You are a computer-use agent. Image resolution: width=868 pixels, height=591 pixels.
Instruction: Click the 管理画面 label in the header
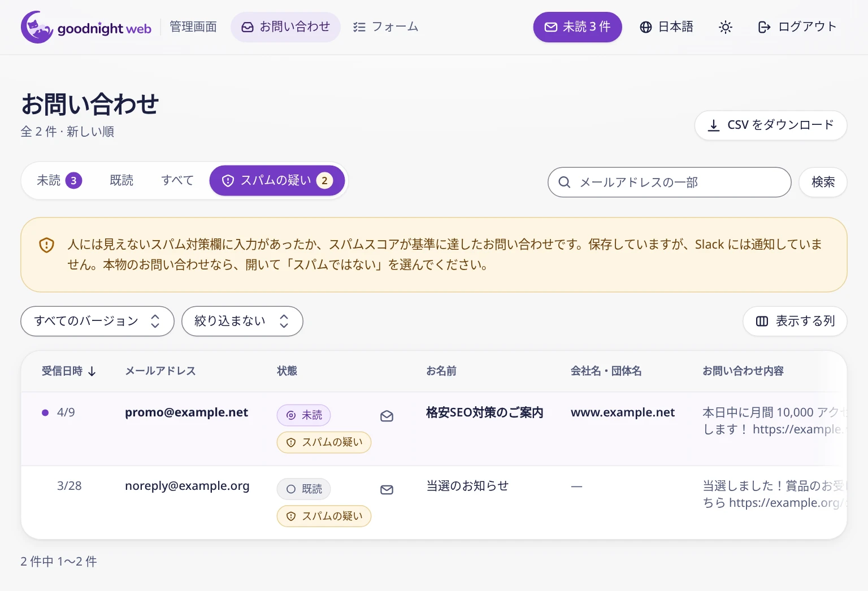coord(193,27)
